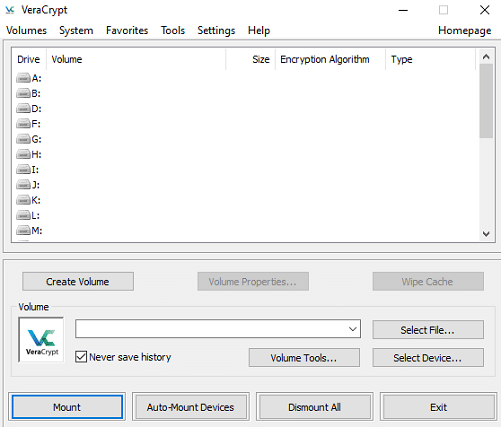
Task: Choose the M: drive slot icon
Action: [x=23, y=230]
